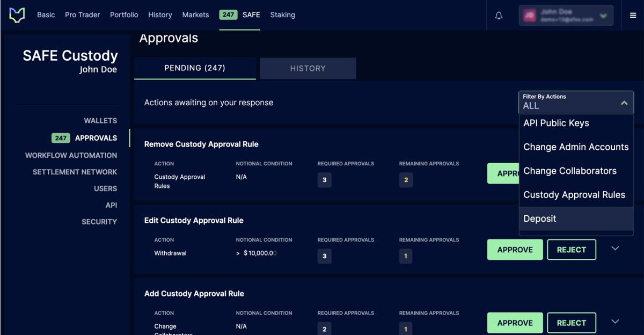The height and width of the screenshot is (335, 644).
Task: Expand the John Doe account dropdown arrow
Action: click(x=603, y=16)
